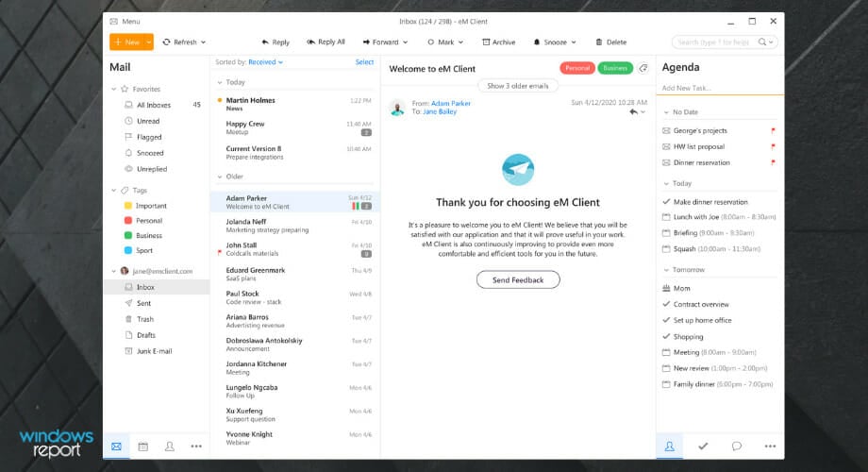Open the Unread smart folder
The height and width of the screenshot is (472, 868).
[148, 121]
